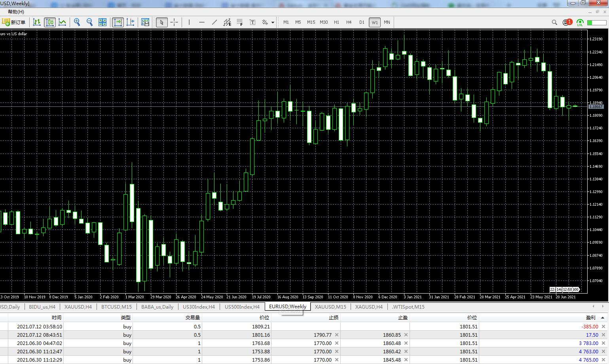Image resolution: width=609 pixels, height=364 pixels.
Task: Zoom out of the chart
Action: coord(89,22)
